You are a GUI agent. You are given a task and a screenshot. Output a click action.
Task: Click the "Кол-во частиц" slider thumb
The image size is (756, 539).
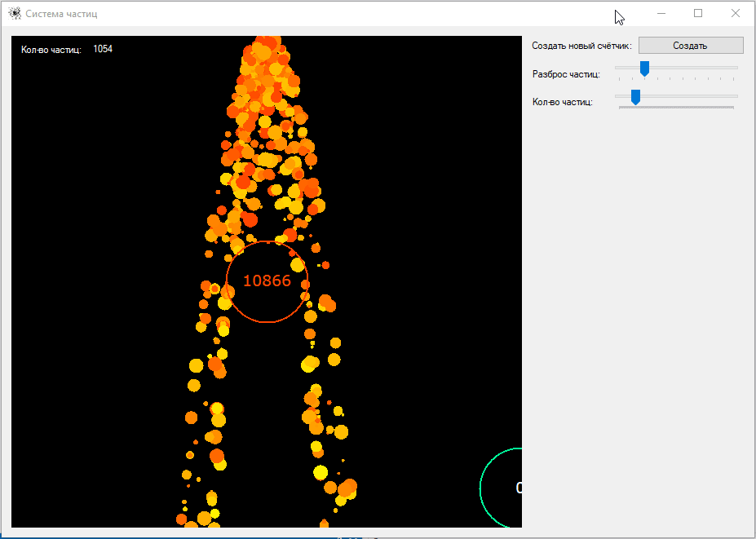pyautogui.click(x=635, y=97)
